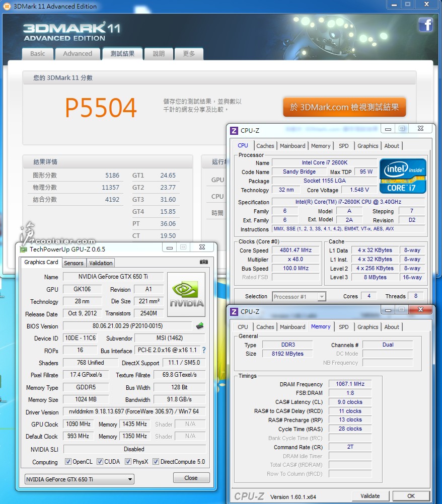This screenshot has height=504, width=442.
Task: Toggle the CUDA checkbox
Action: click(x=100, y=462)
